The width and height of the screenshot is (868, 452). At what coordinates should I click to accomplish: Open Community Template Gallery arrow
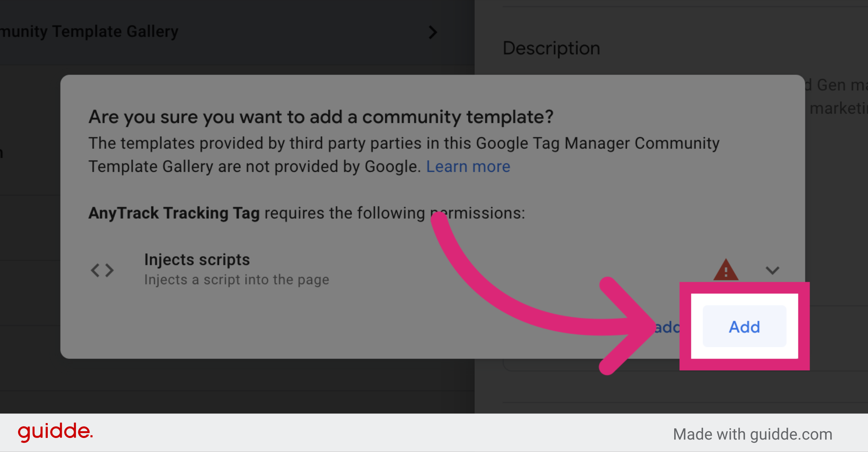click(432, 32)
